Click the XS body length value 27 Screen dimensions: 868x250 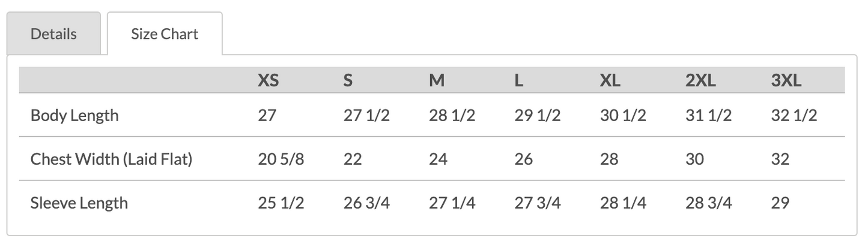(267, 115)
